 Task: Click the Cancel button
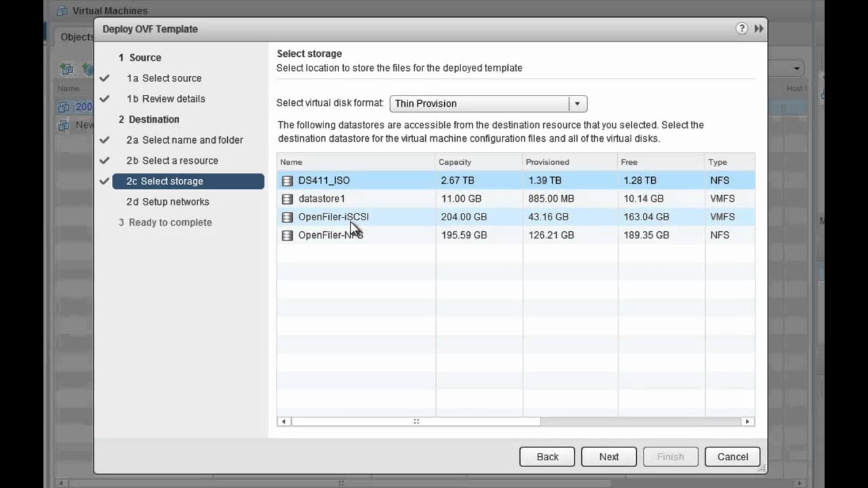click(x=732, y=457)
